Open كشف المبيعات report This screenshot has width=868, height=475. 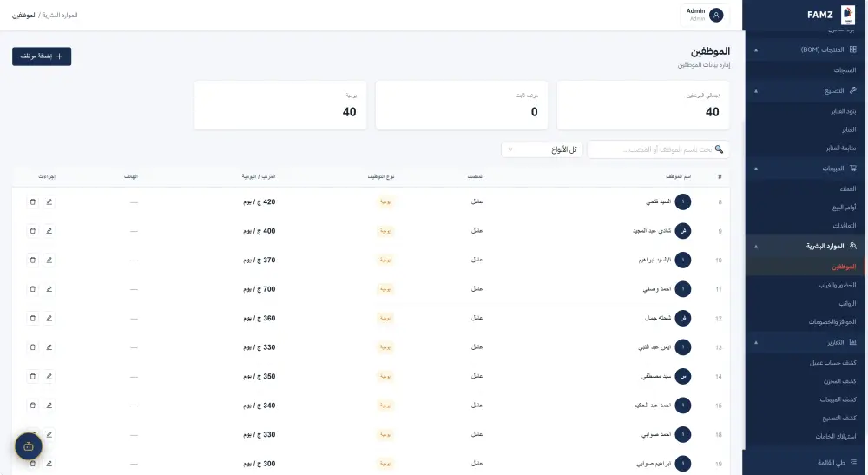pyautogui.click(x=838, y=399)
